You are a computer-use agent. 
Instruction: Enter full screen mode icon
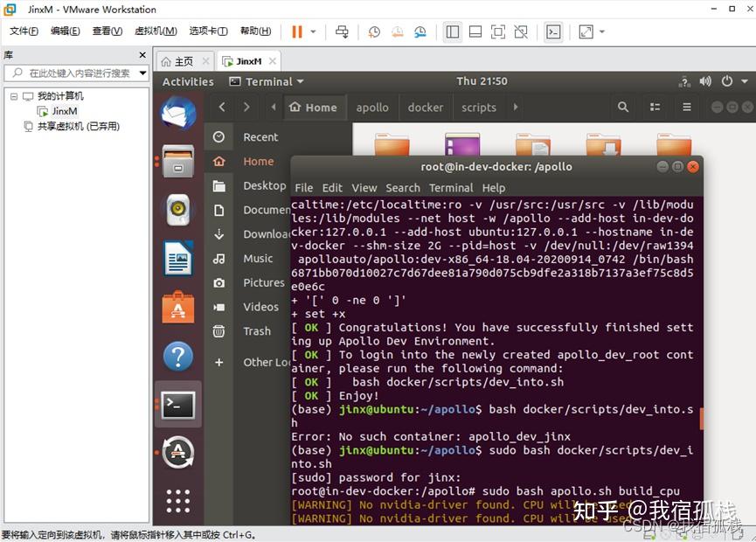click(498, 31)
